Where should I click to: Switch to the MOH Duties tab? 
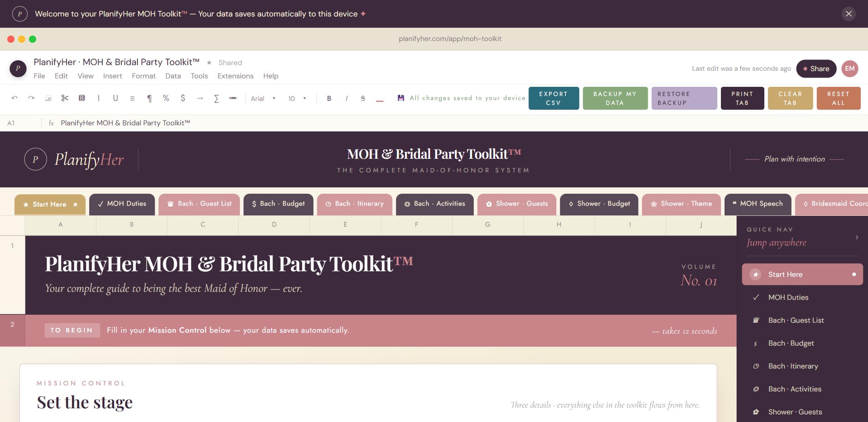[122, 204]
